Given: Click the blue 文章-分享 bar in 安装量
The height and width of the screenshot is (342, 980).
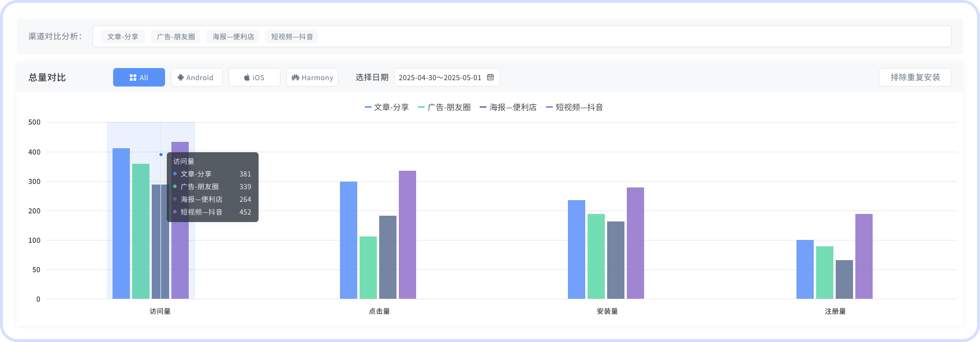Looking at the screenshot, I should (577, 250).
